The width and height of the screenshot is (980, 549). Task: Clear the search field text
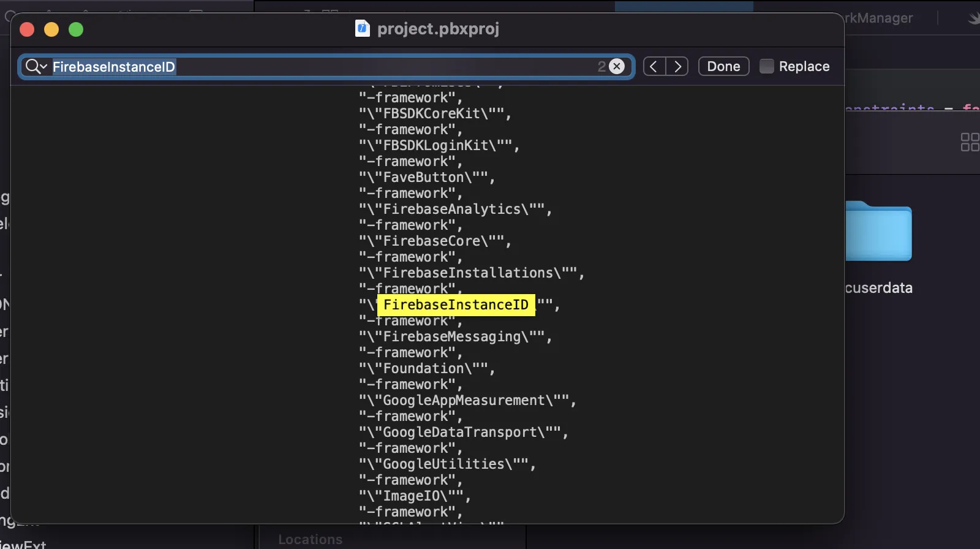[617, 66]
